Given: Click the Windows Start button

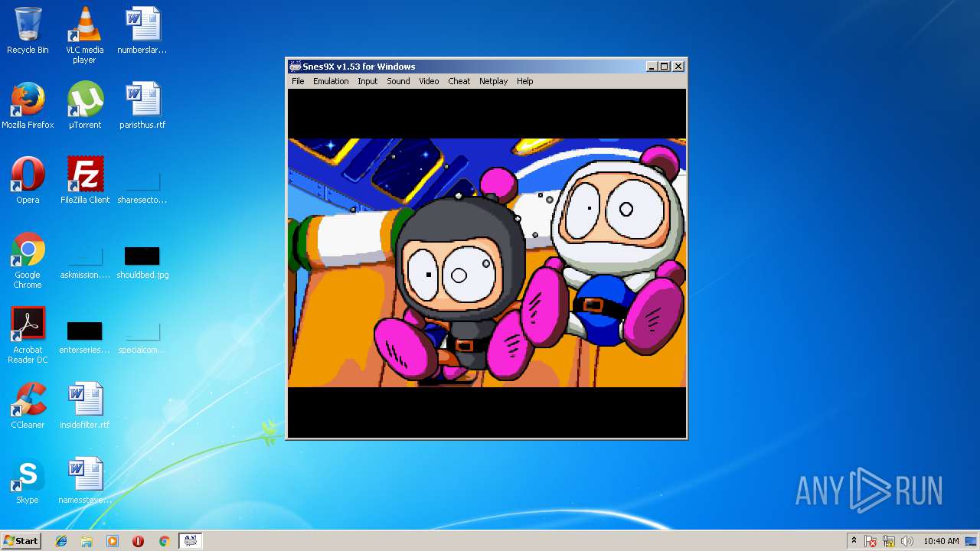Looking at the screenshot, I should tap(21, 540).
